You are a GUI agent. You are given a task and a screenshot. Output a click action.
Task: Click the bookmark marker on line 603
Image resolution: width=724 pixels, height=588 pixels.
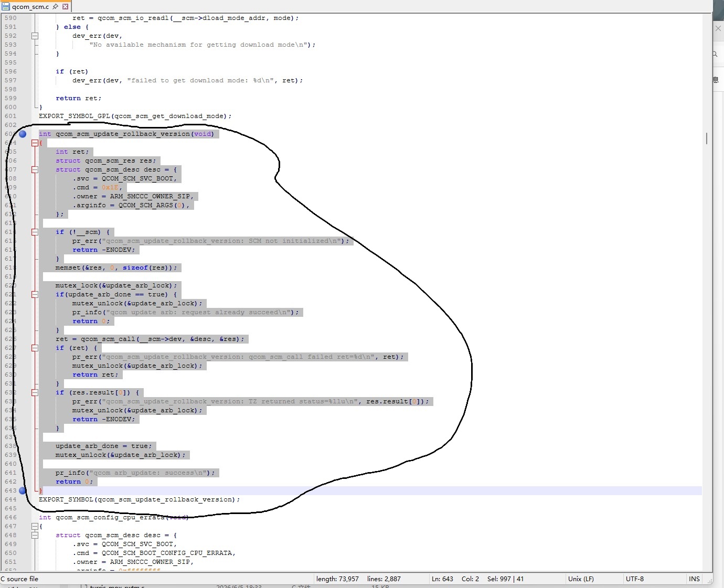[23, 134]
